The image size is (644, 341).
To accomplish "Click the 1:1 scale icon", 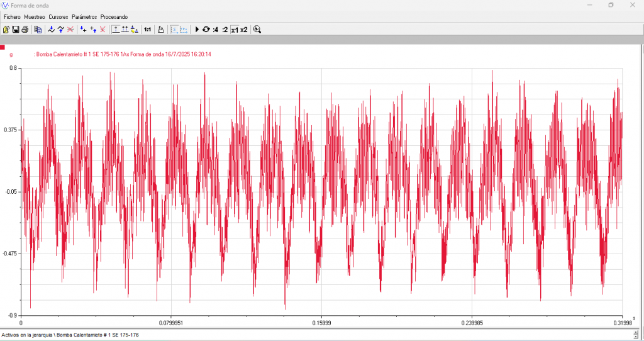I will pyautogui.click(x=147, y=30).
